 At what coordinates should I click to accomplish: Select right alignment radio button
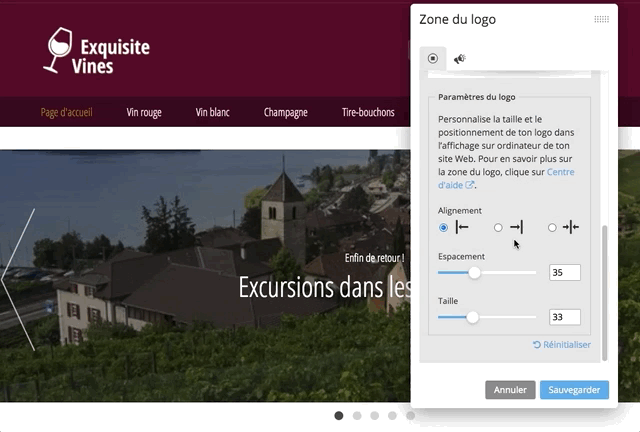pyautogui.click(x=498, y=227)
